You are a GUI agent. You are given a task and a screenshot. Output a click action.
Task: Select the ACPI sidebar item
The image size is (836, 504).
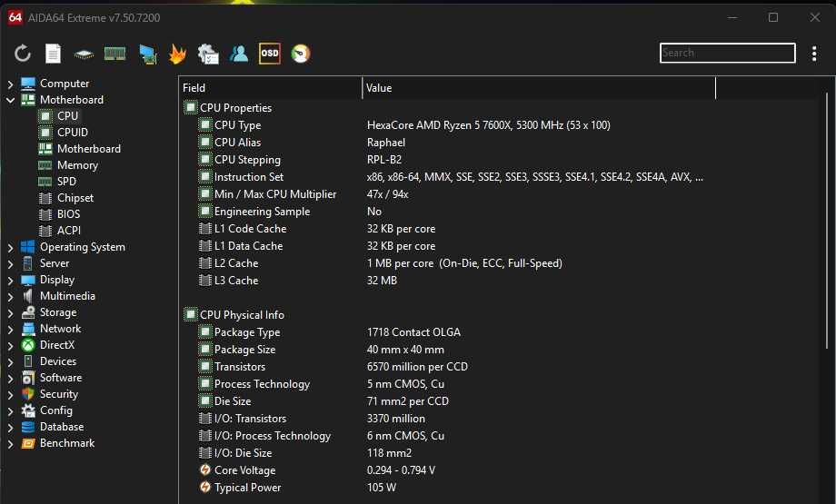[69, 231]
